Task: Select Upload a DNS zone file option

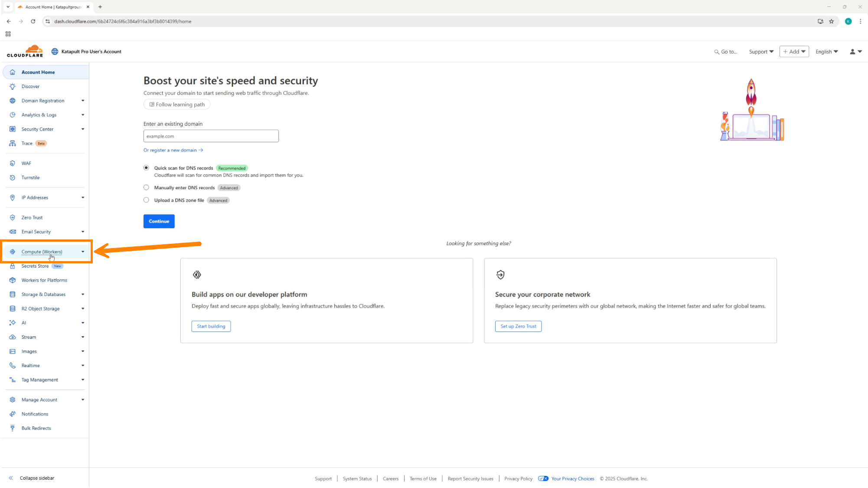Action: [x=147, y=200]
